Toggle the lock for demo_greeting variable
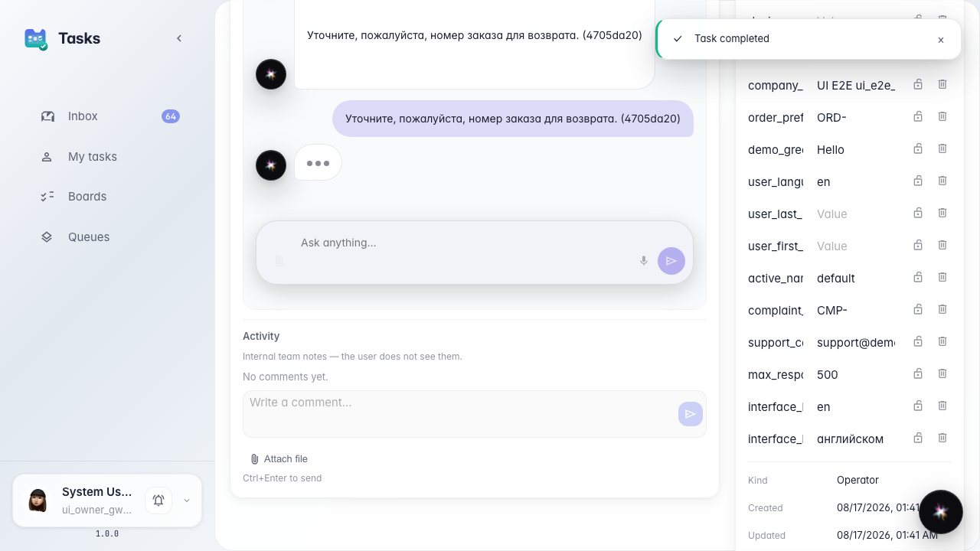 (918, 148)
